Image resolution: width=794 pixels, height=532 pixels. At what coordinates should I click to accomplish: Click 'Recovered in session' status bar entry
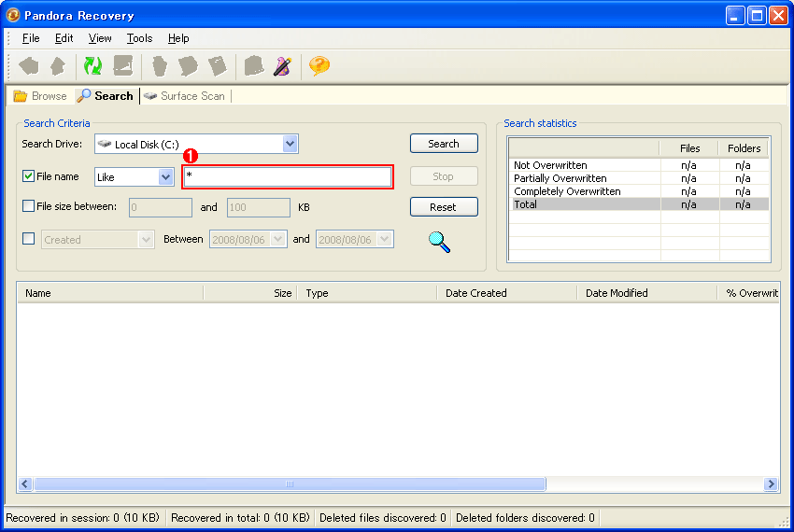[82, 518]
